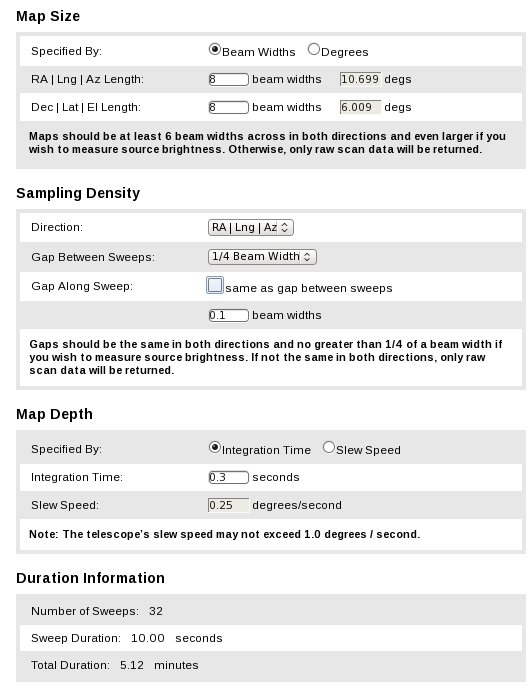
Task: Open the Gap Between Sweeps dropdown
Action: point(262,256)
